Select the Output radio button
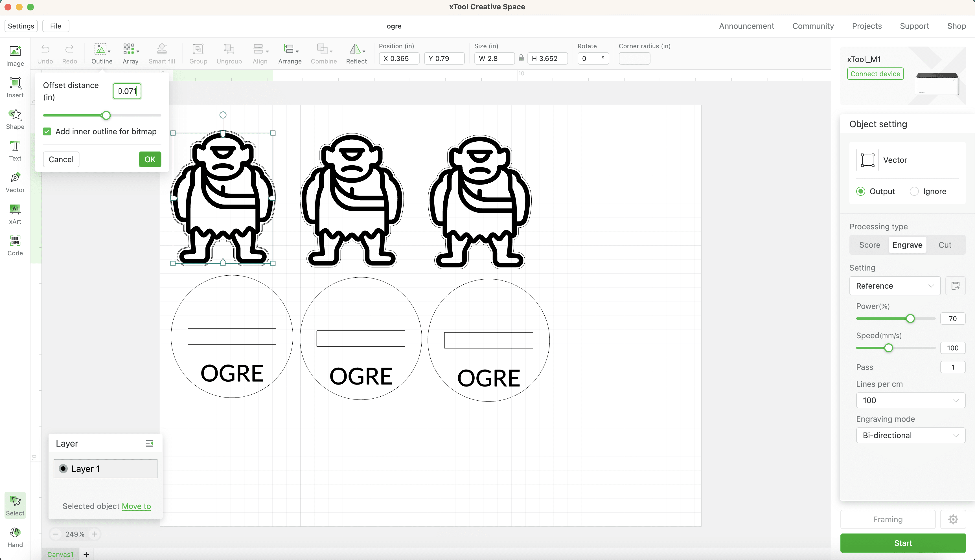 click(860, 191)
